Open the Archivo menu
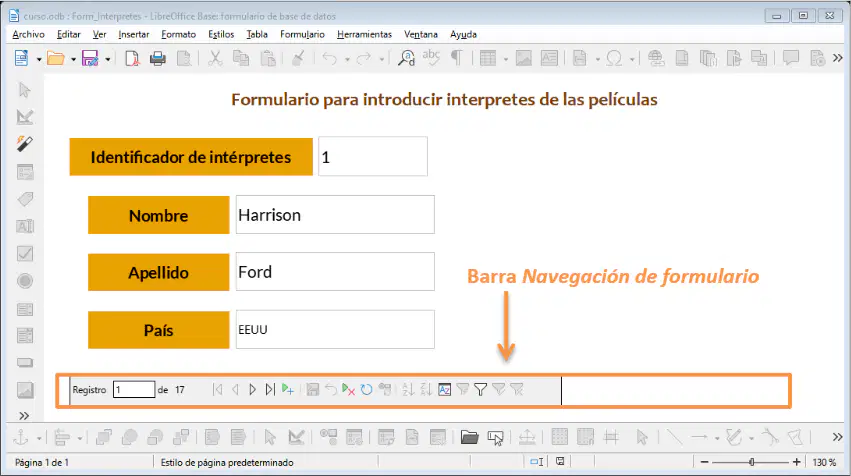This screenshot has width=851, height=476. pos(28,34)
